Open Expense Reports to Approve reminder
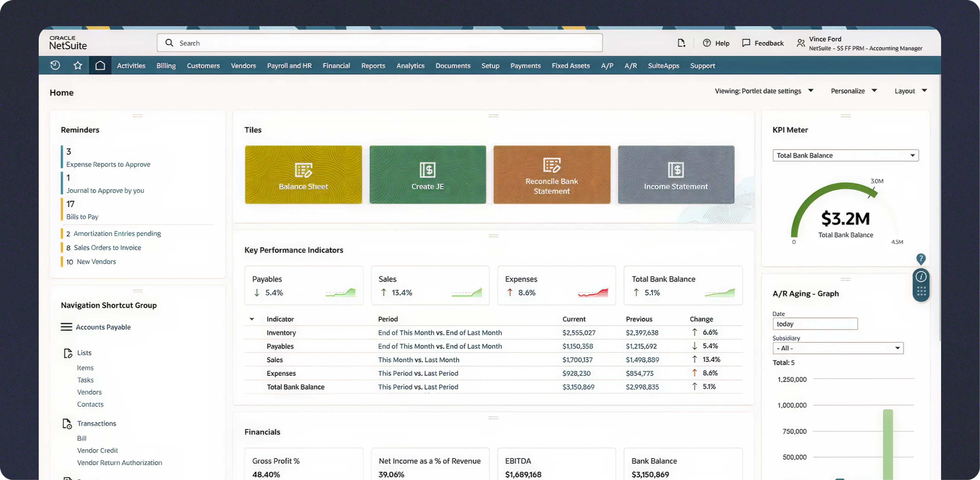 coord(108,164)
